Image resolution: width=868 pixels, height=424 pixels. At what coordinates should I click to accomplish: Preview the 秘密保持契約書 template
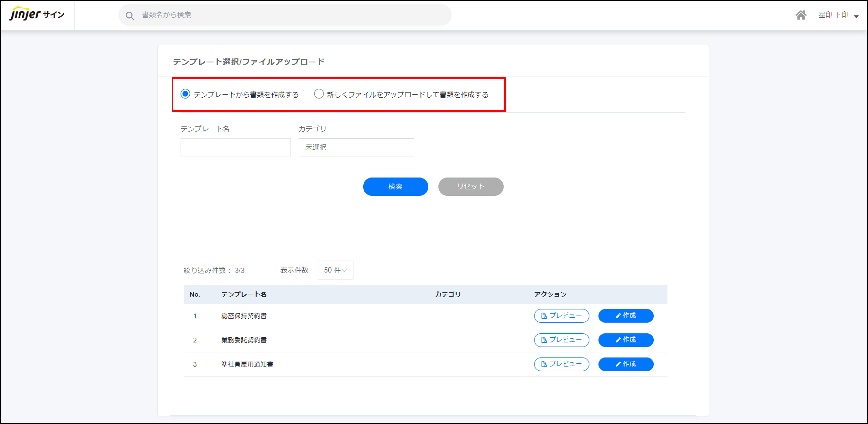(x=561, y=316)
